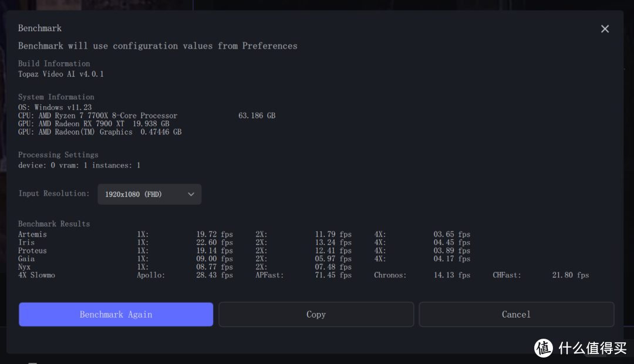The height and width of the screenshot is (364, 634).
Task: Click the System Information heading
Action: point(56,97)
